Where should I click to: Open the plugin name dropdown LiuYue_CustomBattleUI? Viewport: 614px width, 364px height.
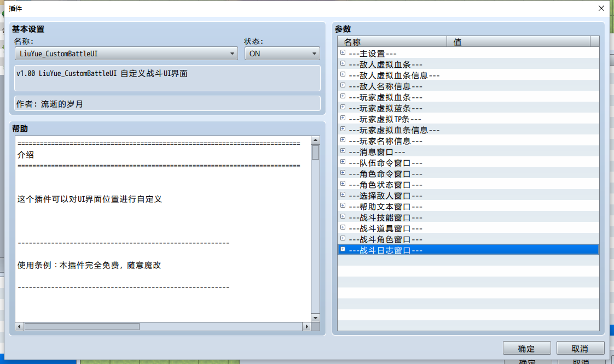(x=126, y=54)
